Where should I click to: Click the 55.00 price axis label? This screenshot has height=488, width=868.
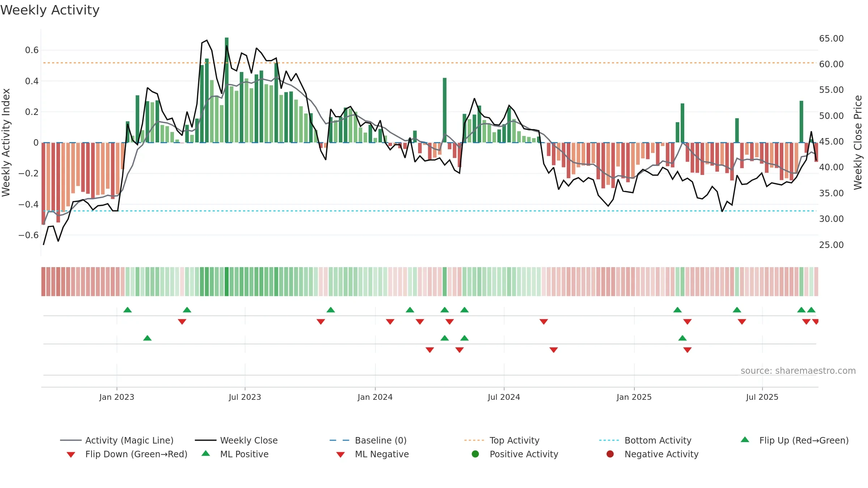(831, 90)
